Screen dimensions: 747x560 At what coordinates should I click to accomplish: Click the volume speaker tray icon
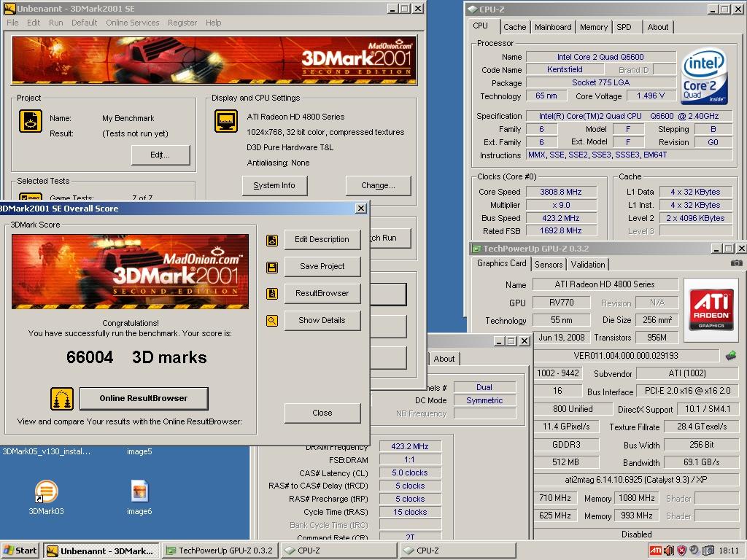(x=668, y=551)
